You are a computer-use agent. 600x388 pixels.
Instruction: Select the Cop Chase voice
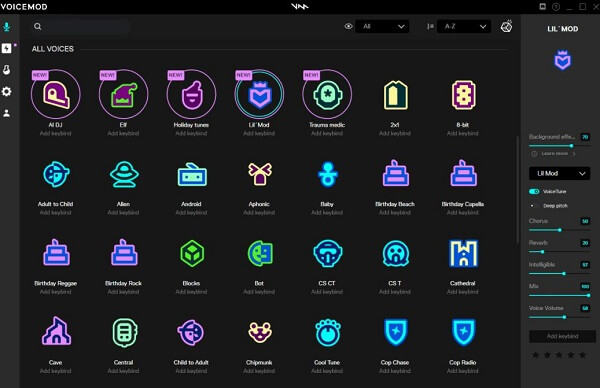[395, 333]
